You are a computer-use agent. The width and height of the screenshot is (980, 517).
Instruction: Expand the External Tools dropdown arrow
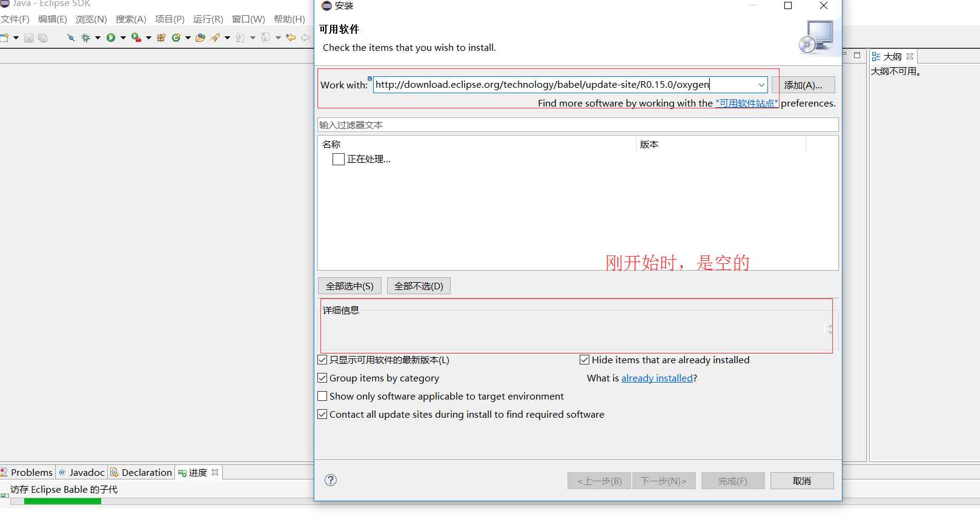click(148, 38)
